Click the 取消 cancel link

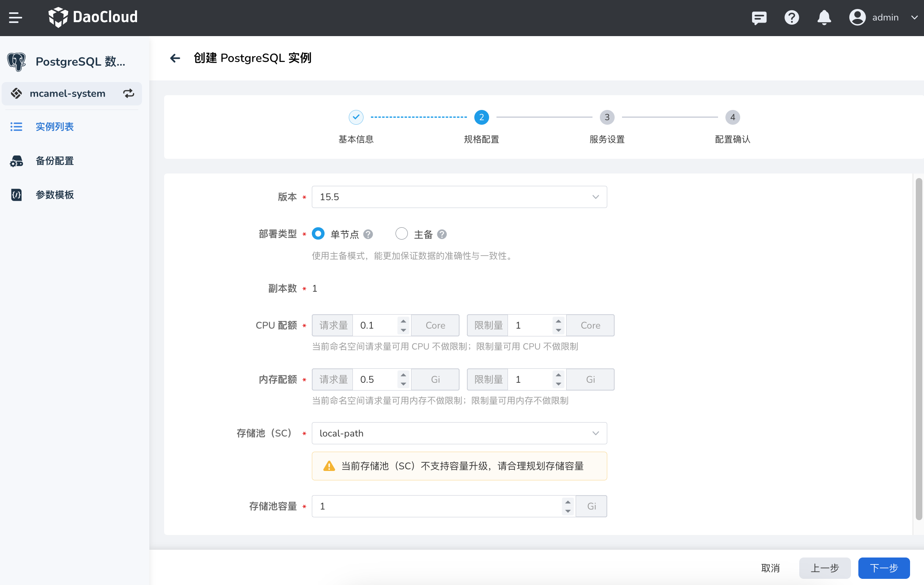(x=770, y=568)
